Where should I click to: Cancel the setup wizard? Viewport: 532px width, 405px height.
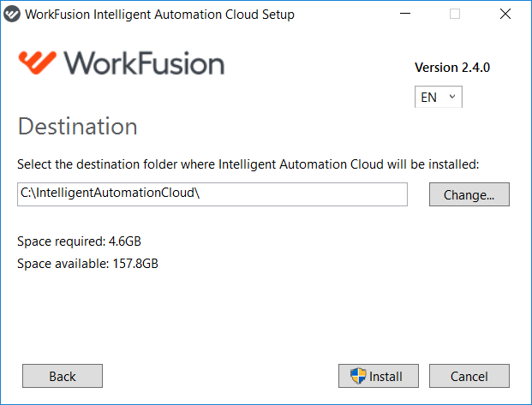tap(469, 376)
